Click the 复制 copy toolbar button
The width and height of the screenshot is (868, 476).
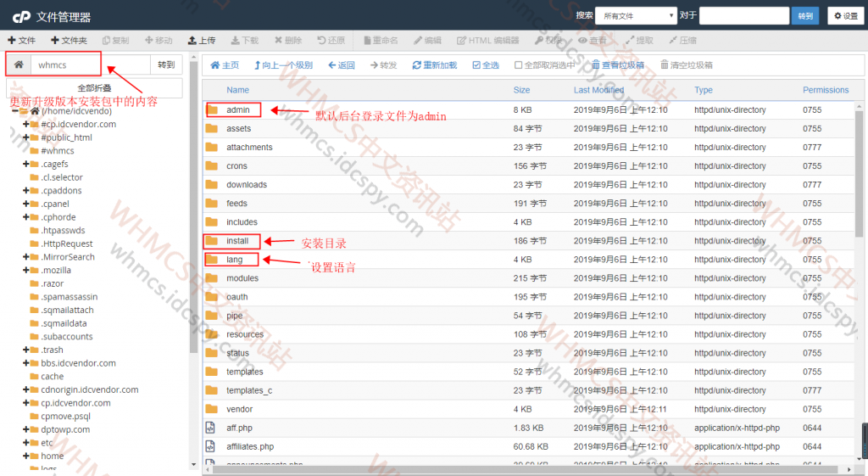(x=115, y=41)
